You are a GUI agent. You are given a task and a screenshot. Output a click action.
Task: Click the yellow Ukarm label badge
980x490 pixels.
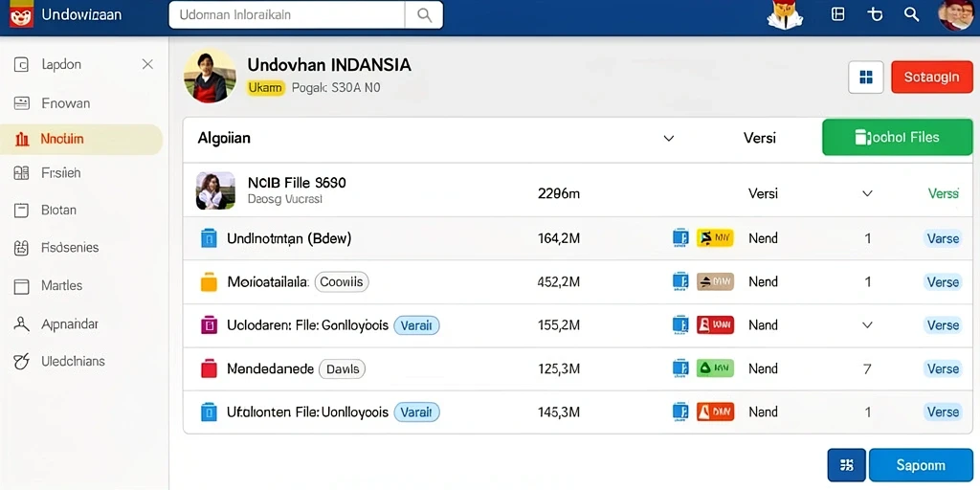point(266,88)
